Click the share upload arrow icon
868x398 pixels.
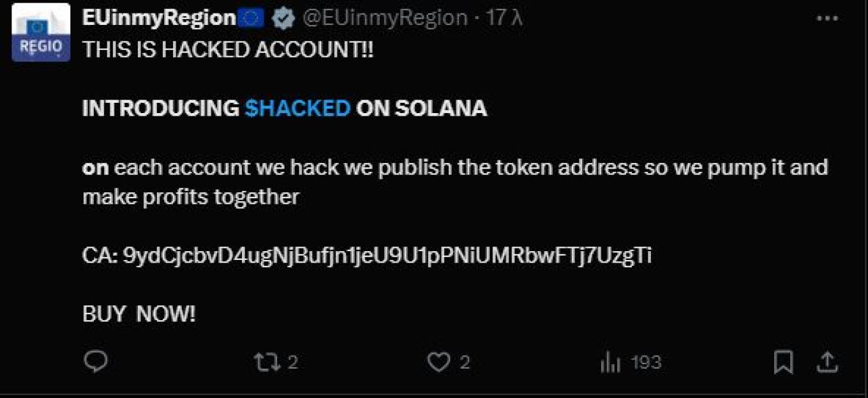click(x=827, y=363)
